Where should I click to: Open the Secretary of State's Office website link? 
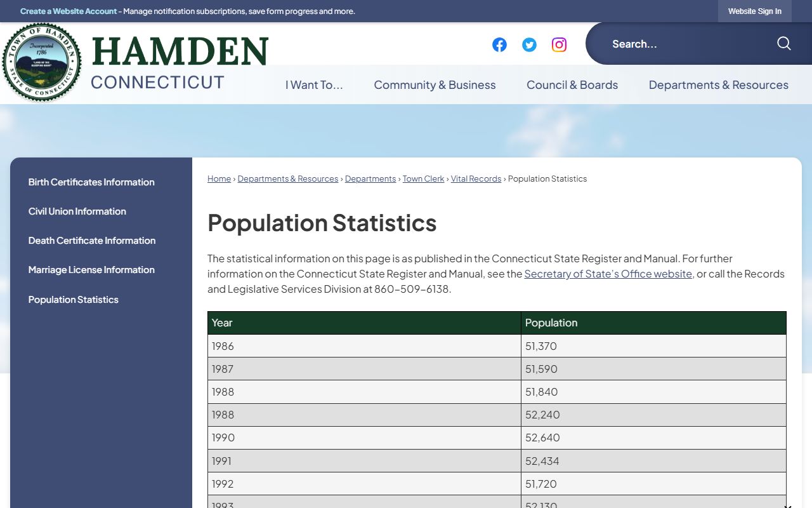608,274
